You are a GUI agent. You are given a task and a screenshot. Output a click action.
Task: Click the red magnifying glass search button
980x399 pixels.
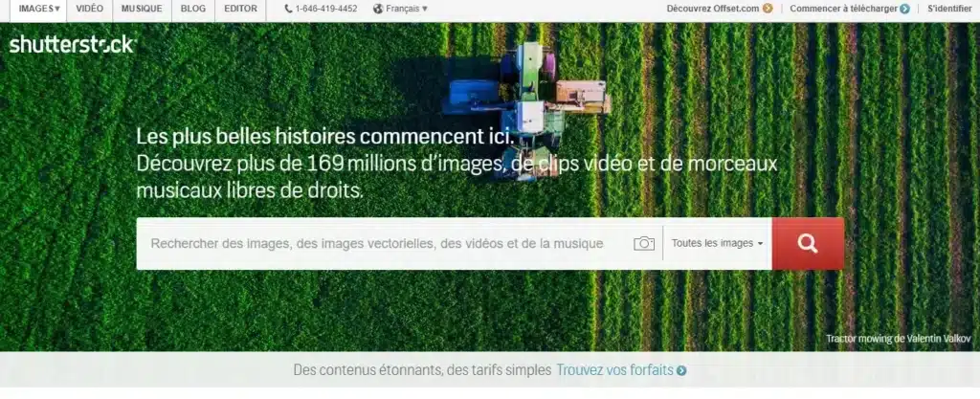pos(808,244)
